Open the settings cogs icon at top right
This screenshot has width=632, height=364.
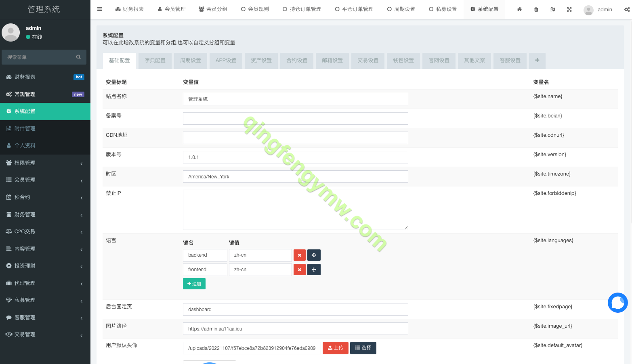coord(627,9)
